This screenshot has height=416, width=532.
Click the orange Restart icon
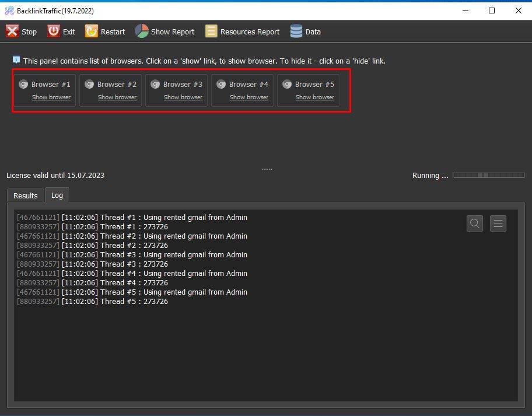coord(91,32)
